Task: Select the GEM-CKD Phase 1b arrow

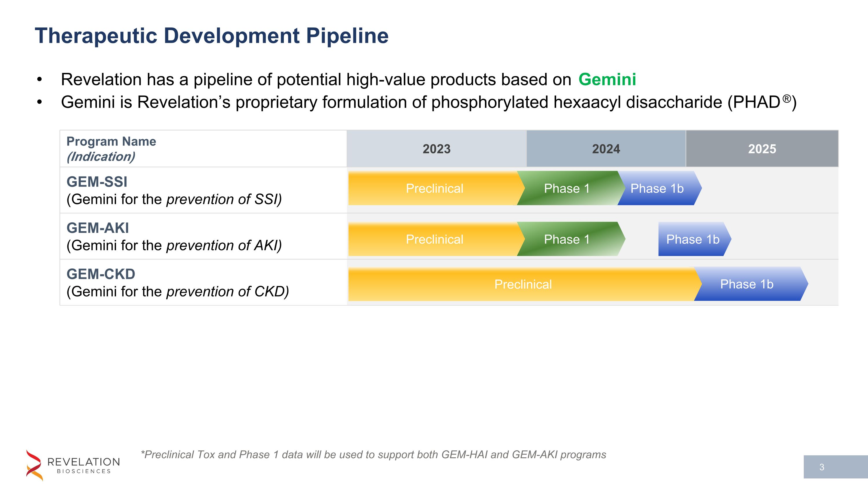Action: point(746,285)
